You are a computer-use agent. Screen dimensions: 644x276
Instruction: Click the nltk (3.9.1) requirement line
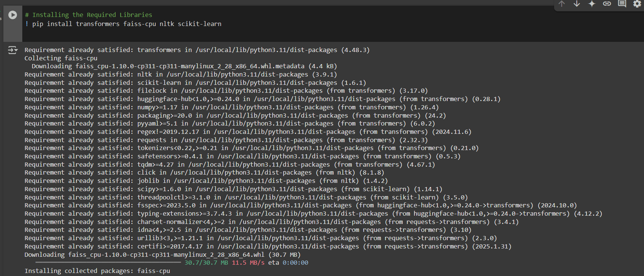181,75
